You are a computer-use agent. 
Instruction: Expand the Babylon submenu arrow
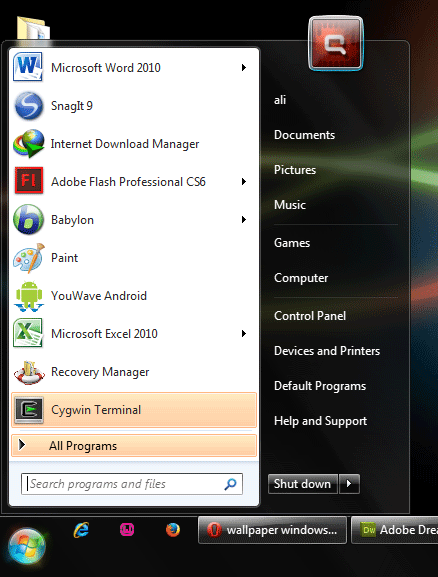click(243, 220)
